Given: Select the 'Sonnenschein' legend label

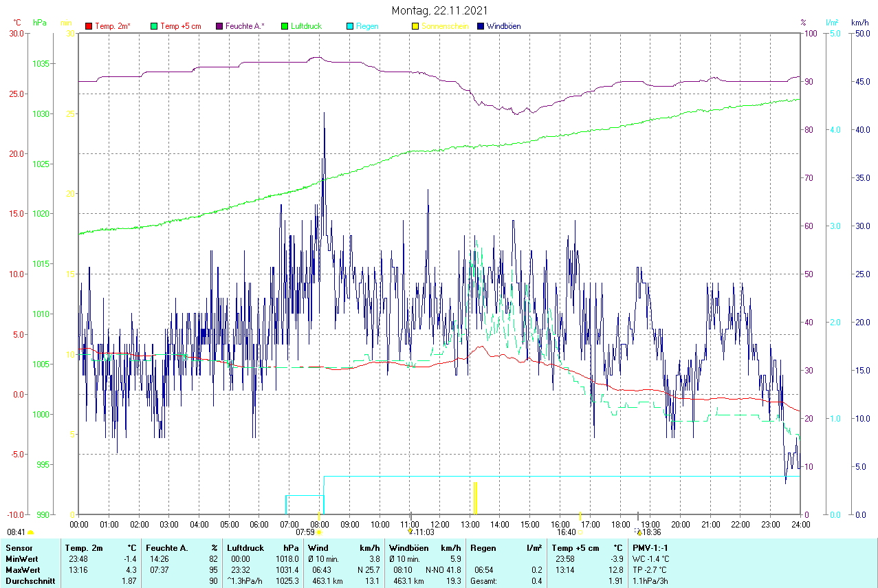Looking at the screenshot, I should 445,26.
